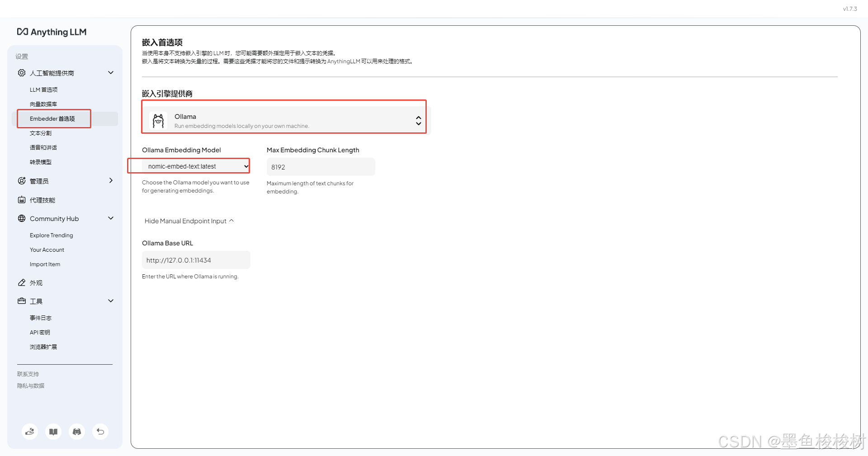Click the 隐私与数据 link

(31, 385)
